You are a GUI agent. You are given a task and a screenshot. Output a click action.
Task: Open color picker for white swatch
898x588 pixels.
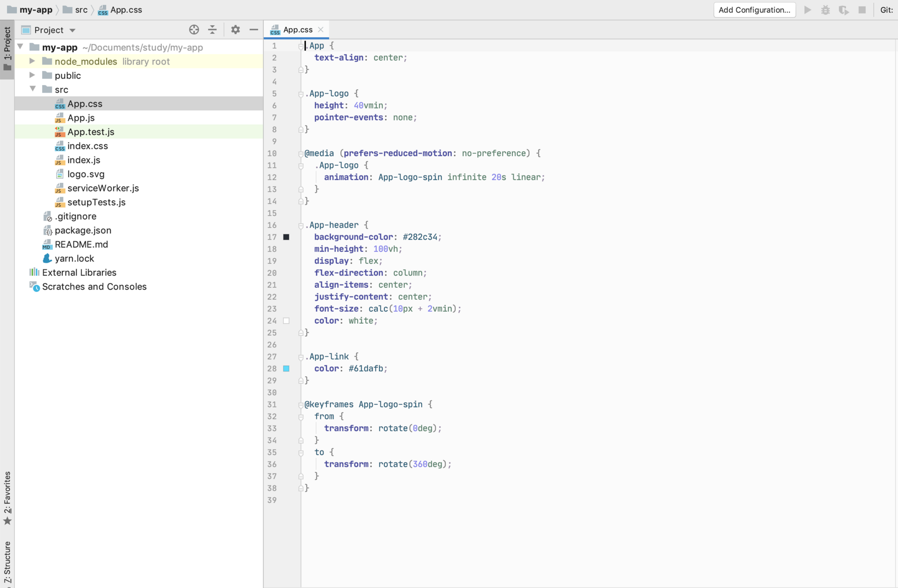click(x=286, y=321)
